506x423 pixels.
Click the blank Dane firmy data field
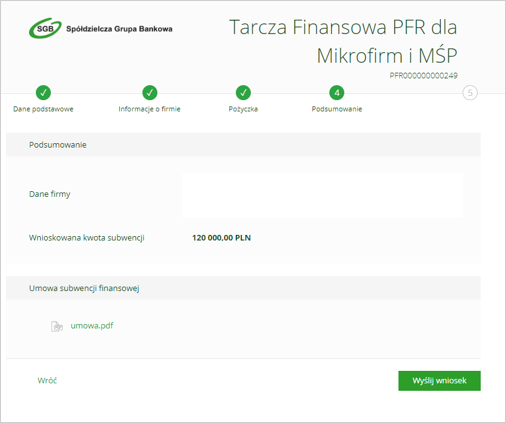pos(323,195)
